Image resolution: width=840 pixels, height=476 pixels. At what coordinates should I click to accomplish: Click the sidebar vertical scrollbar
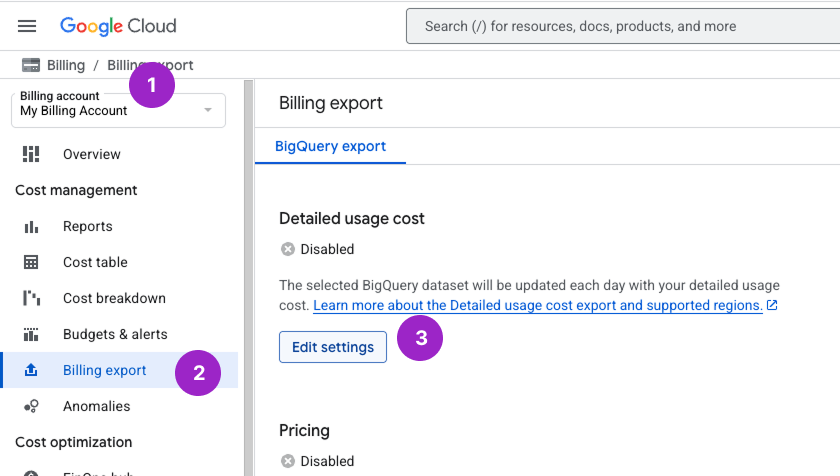(249, 278)
